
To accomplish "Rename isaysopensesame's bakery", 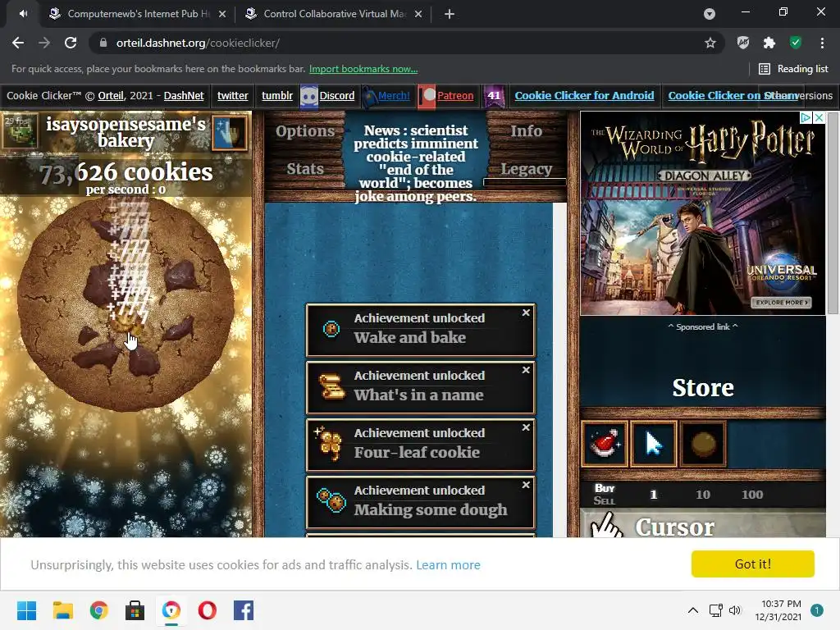I will point(126,132).
